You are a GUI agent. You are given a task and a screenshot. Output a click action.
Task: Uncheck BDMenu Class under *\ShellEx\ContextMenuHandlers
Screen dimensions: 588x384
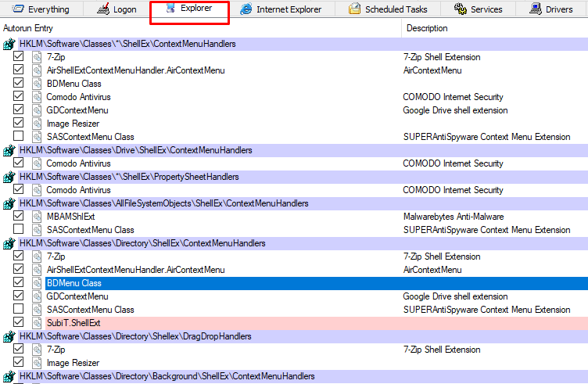(18, 83)
